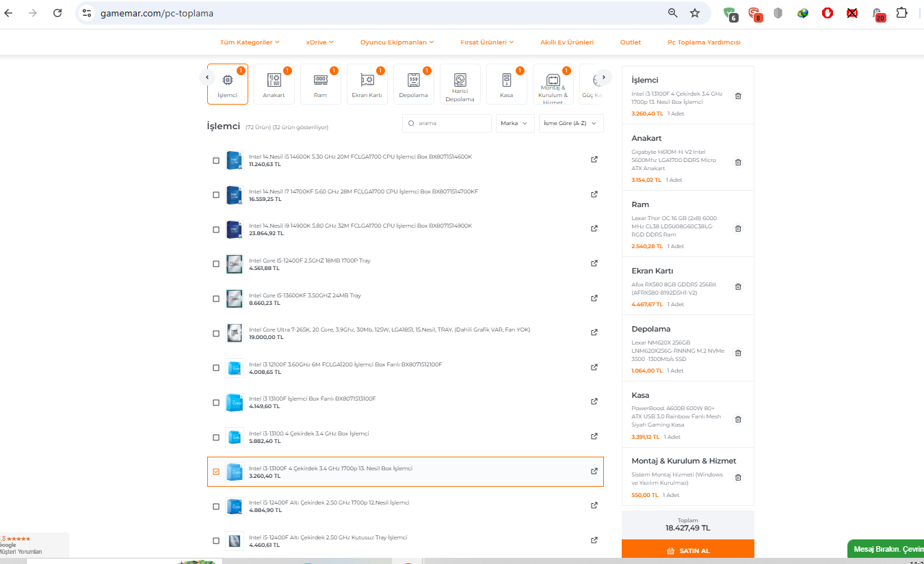
Task: Check the i7 14700KF processor checkbox
Action: click(x=216, y=195)
